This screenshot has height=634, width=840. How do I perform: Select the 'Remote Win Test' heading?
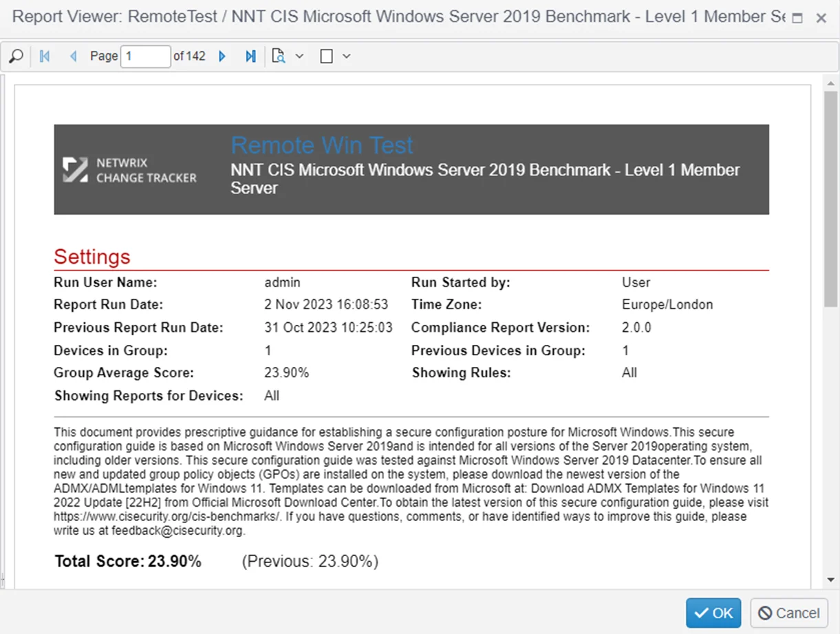(322, 145)
